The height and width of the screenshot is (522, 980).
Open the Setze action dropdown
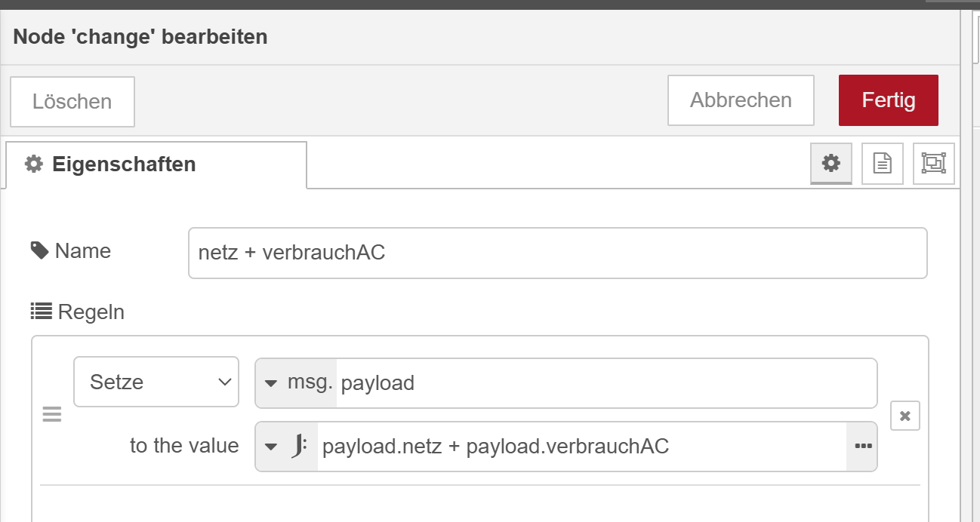[156, 382]
